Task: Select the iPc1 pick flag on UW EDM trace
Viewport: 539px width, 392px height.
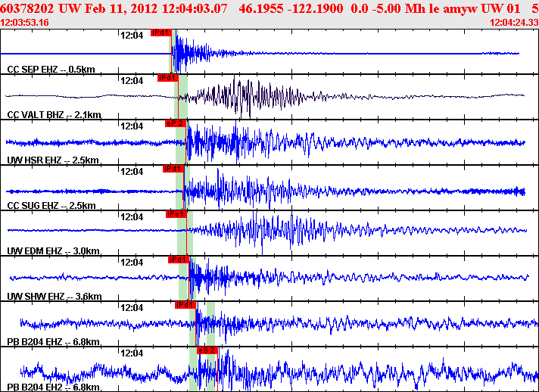Action: pos(176,214)
